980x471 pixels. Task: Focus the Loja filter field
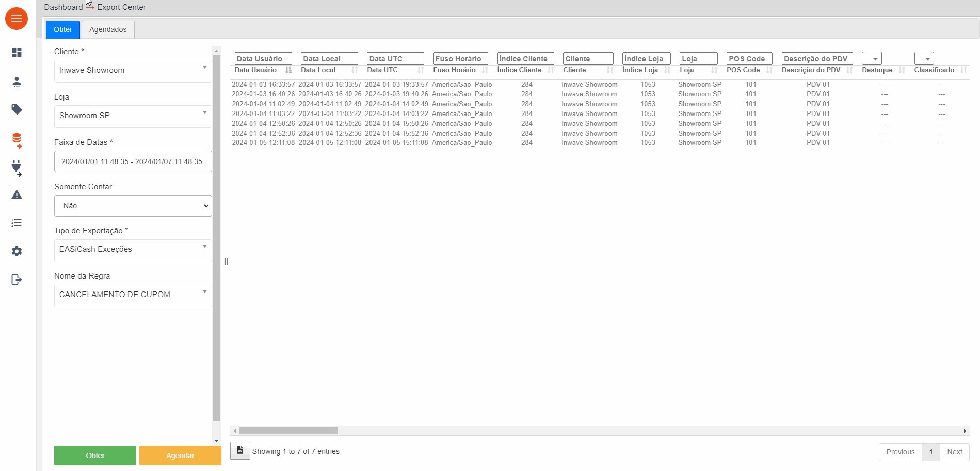pyautogui.click(x=698, y=59)
